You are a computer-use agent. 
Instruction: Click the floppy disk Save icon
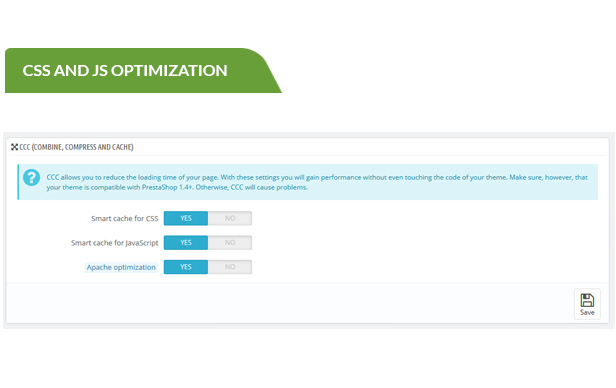(587, 300)
